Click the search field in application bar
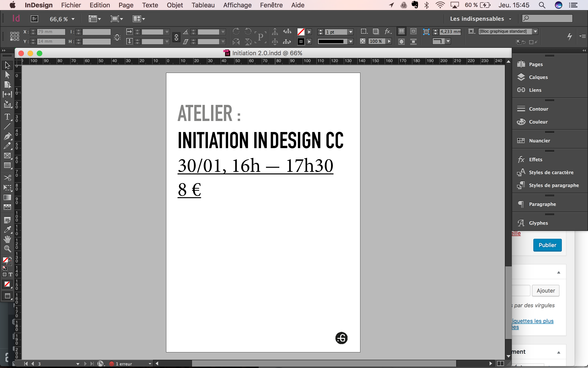Viewport: 588px width, 368px height. (x=547, y=18)
